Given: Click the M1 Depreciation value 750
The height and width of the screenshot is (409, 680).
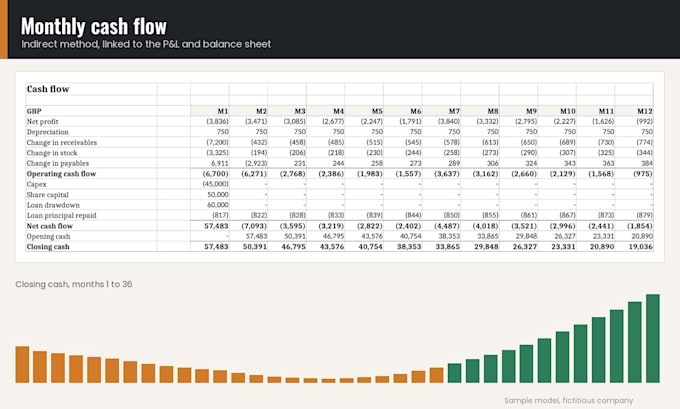Looking at the screenshot, I should pos(223,132).
